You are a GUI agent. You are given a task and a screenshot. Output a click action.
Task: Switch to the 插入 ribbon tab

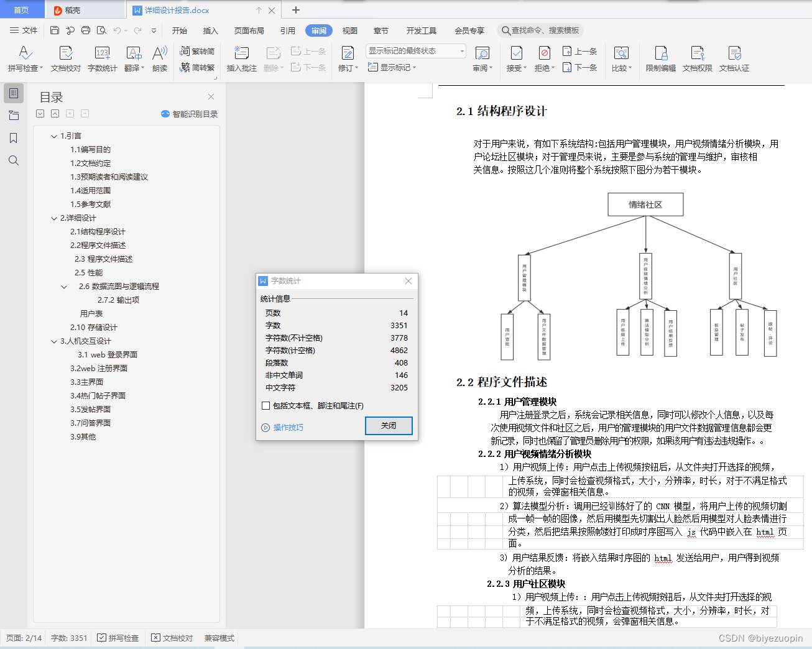[211, 30]
